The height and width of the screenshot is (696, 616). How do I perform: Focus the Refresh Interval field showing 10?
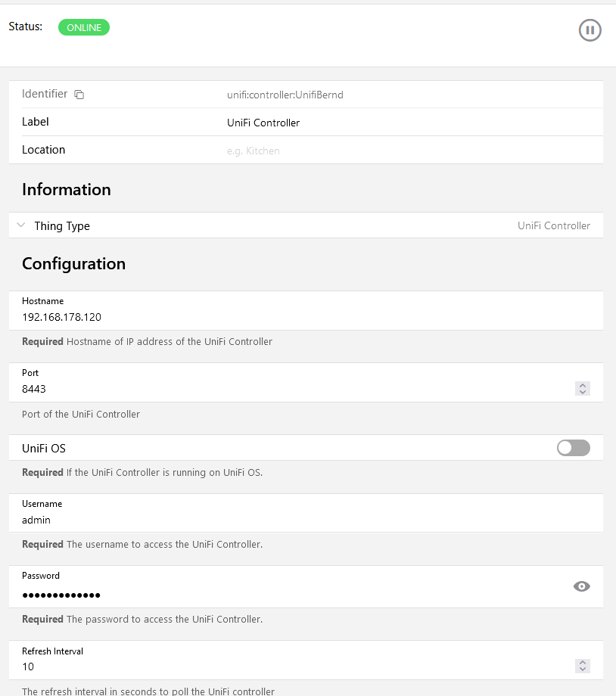point(227,666)
